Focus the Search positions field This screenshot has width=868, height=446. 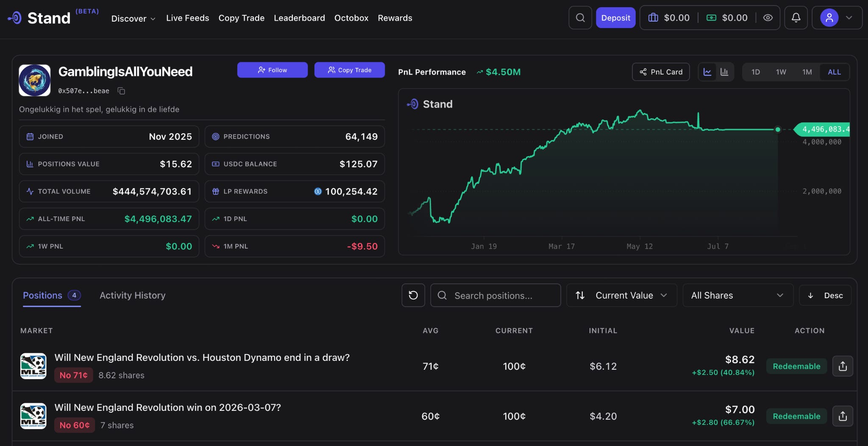tap(495, 295)
